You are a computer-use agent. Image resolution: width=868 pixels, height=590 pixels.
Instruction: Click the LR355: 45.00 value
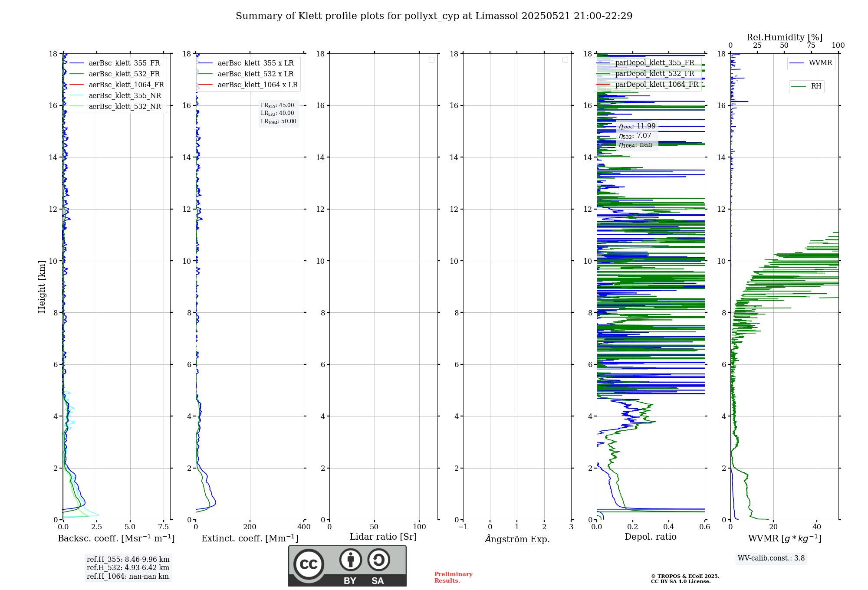click(x=277, y=105)
